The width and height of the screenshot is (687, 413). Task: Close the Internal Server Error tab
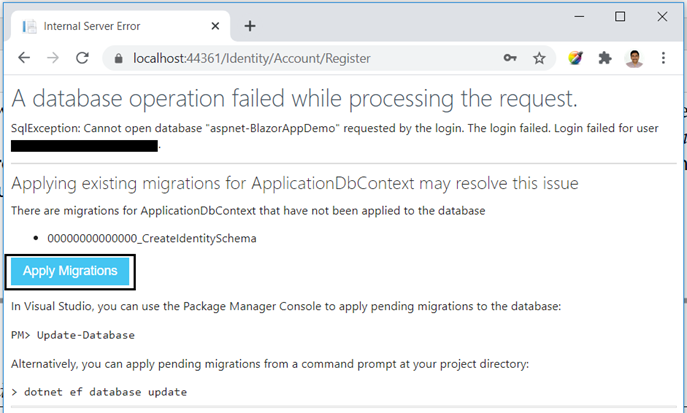215,26
